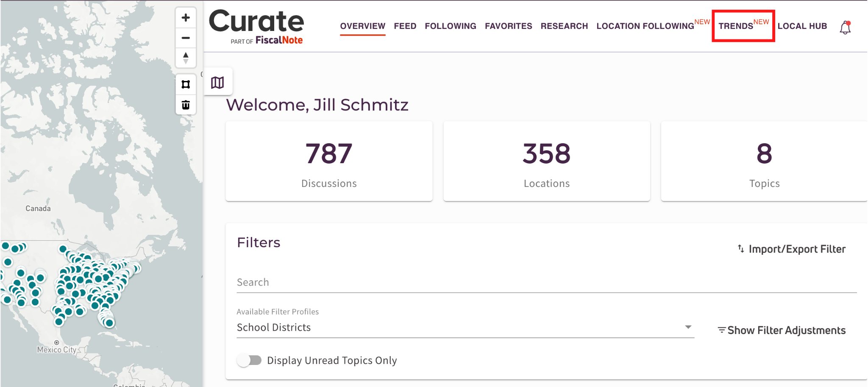
Task: Toggle Display Unread Topics Only
Action: click(249, 360)
